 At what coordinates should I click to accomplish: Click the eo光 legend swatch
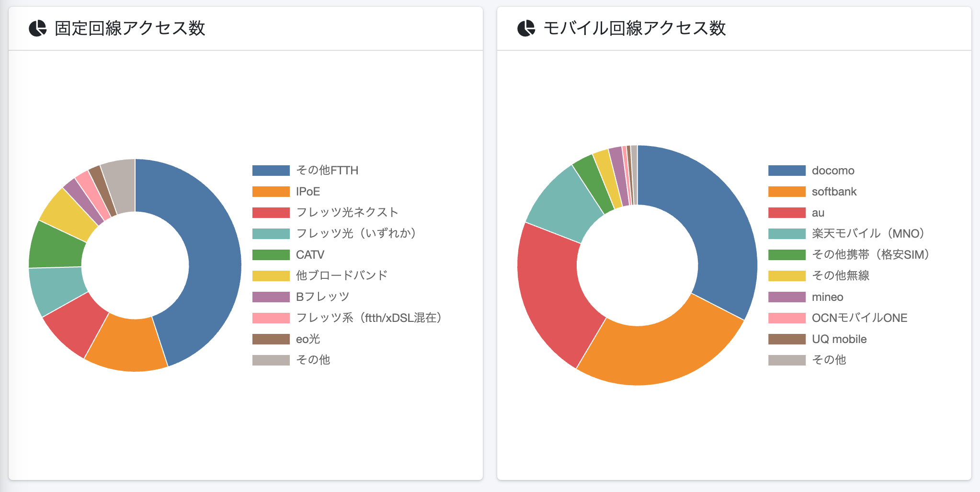pyautogui.click(x=271, y=339)
